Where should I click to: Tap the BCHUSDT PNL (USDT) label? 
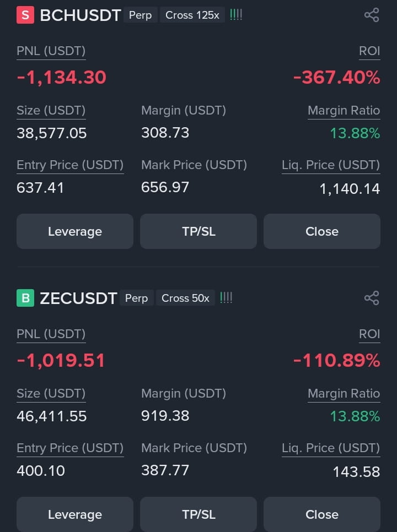51,51
